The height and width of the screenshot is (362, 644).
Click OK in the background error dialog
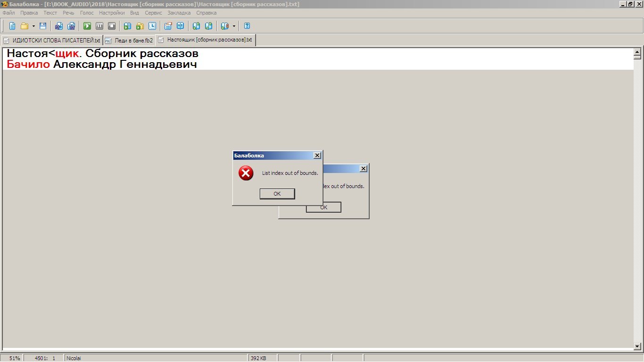[x=323, y=207]
